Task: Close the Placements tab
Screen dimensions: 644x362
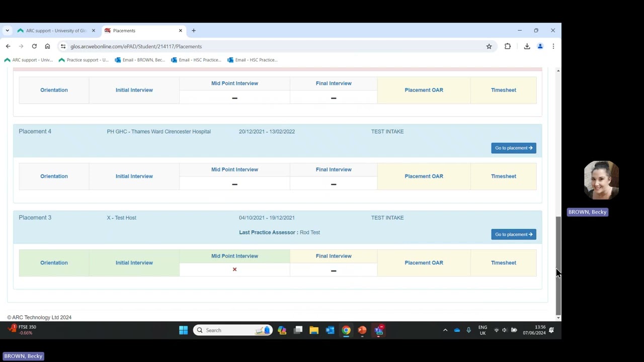Action: (181, 31)
